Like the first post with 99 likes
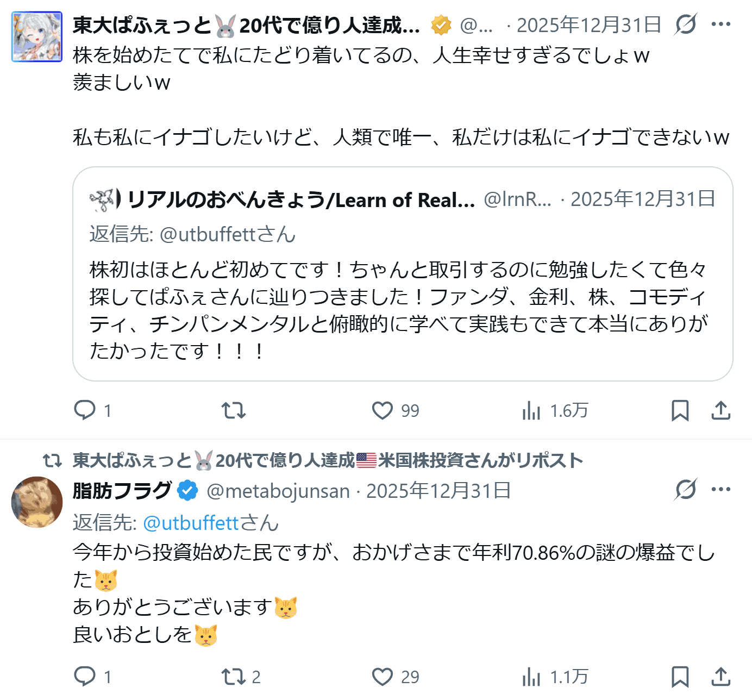The width and height of the screenshot is (752, 700). click(383, 410)
